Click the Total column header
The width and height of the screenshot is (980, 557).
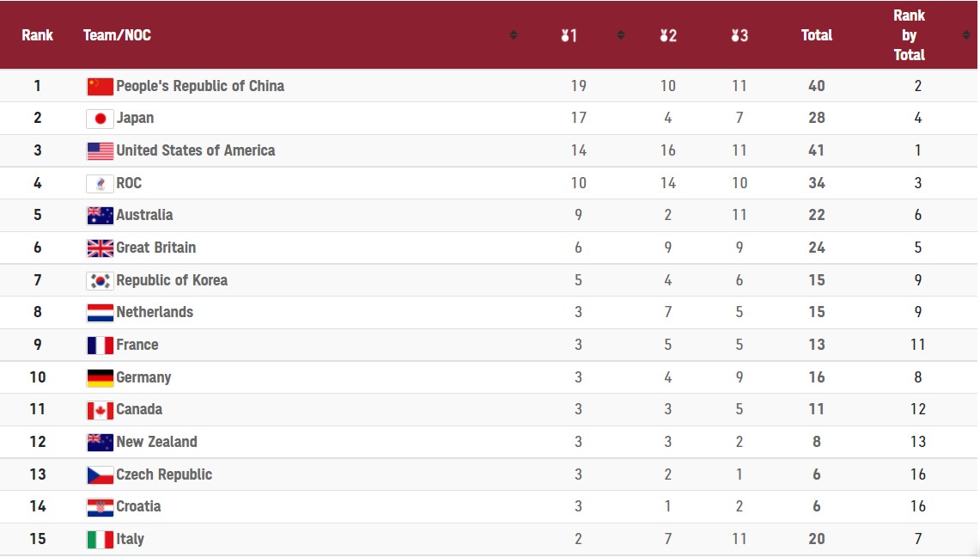pyautogui.click(x=816, y=35)
